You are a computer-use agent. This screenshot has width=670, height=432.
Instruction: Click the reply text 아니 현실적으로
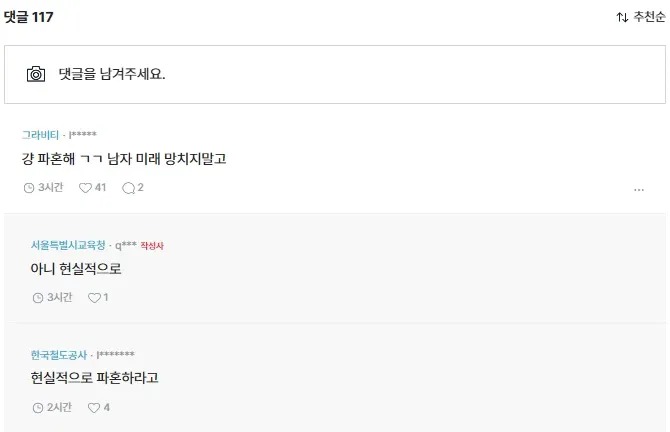coord(76,269)
